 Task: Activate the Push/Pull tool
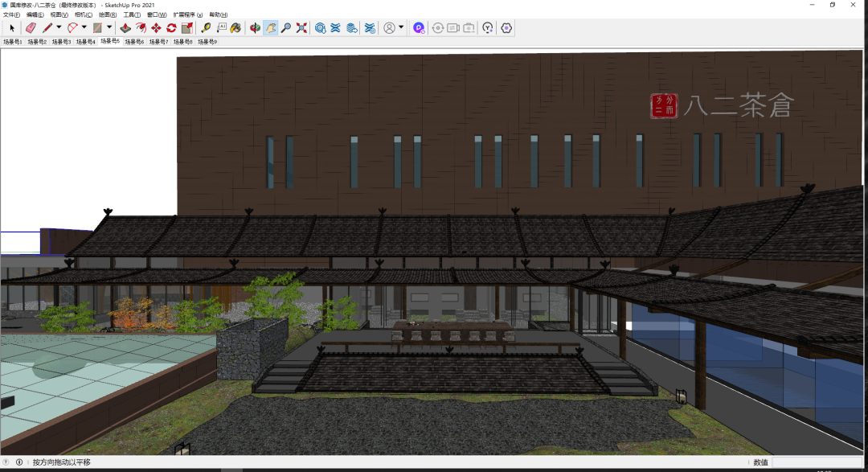pos(125,28)
